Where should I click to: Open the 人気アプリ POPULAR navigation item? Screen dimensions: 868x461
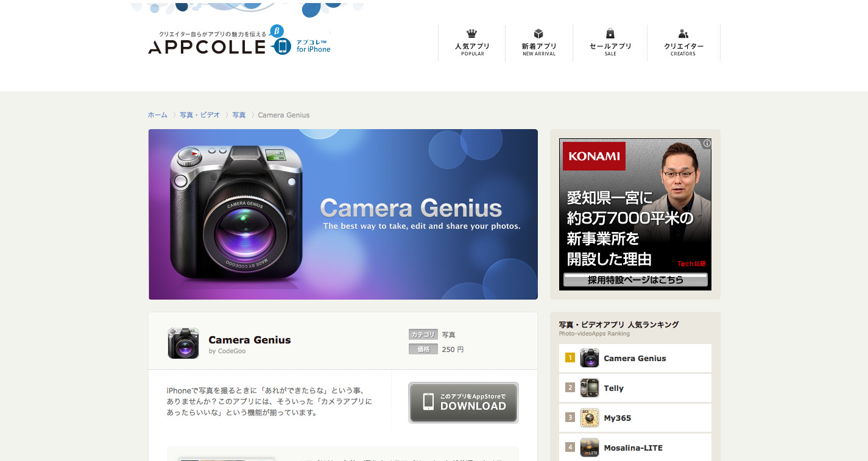[471, 48]
